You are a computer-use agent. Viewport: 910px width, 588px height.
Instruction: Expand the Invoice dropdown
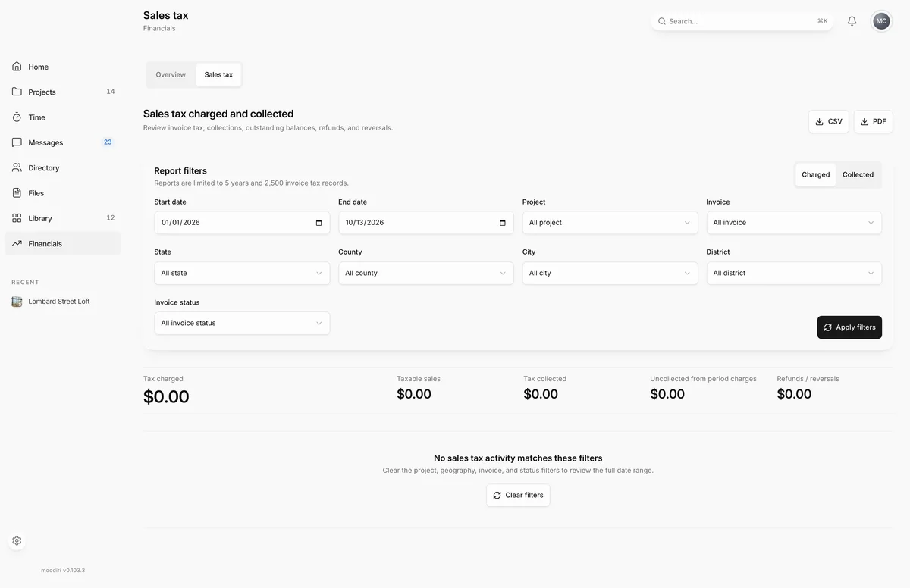(794, 223)
